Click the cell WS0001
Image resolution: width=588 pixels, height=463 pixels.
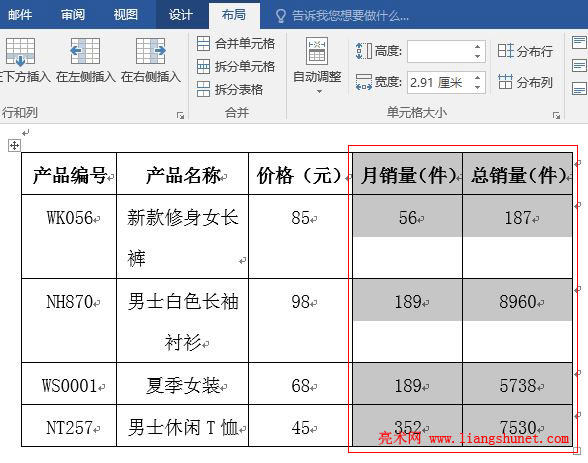point(69,385)
